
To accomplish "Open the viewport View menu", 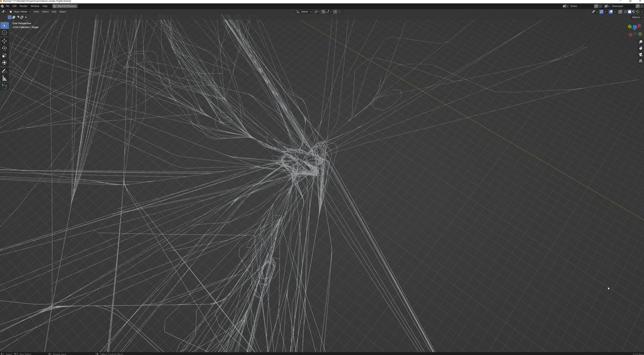I will 36,12.
